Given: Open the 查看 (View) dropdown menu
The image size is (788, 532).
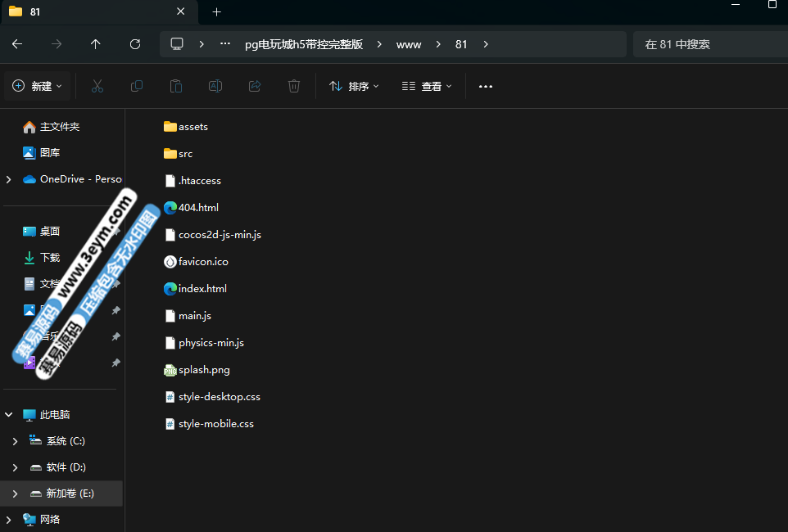Looking at the screenshot, I should (427, 86).
